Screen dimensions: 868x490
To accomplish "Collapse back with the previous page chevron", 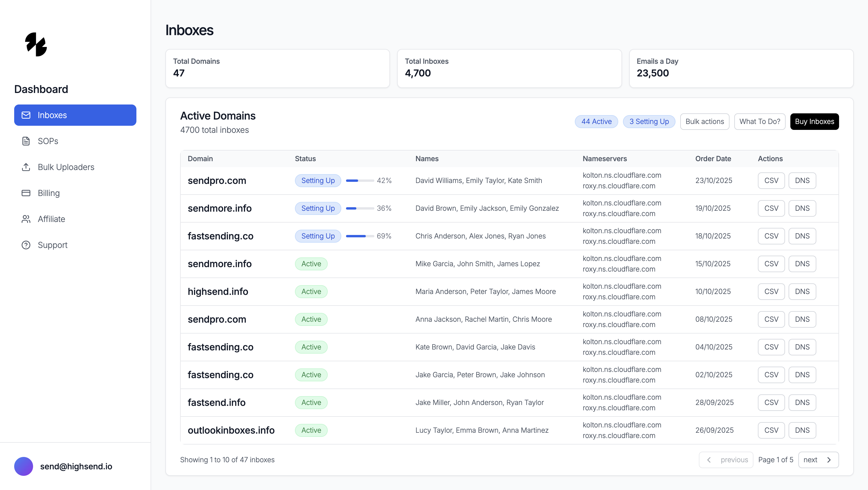I will 709,460.
